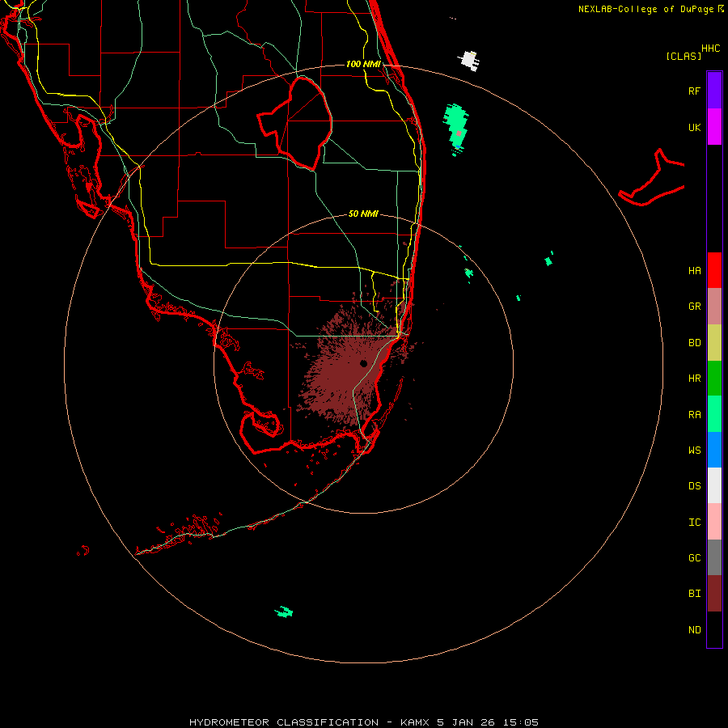Viewport: 728px width, 728px height.
Task: Click the NEXLAB-College of DuPage title
Action: coord(645,9)
